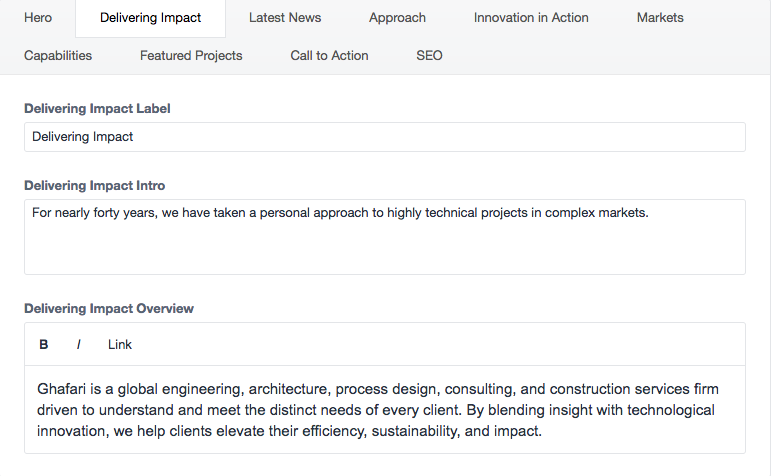Viewport: 771px width, 476px height.
Task: Switch to the Hero tab
Action: coord(38,18)
